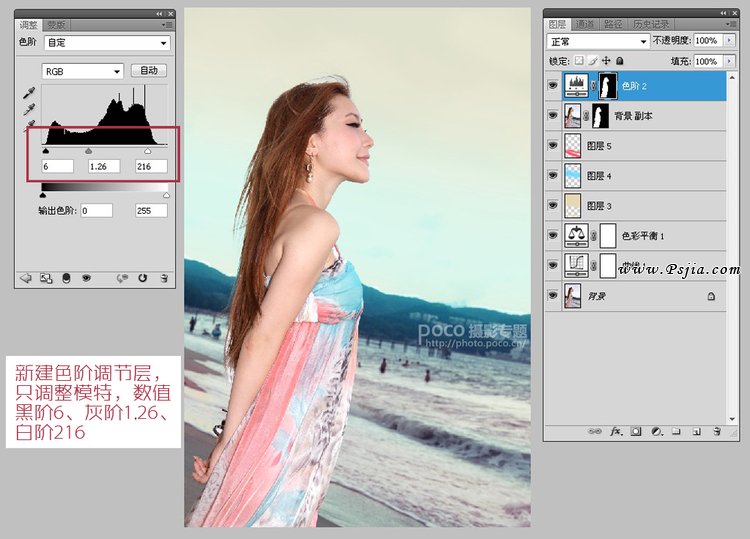Select the black point eyedropper in Levels
Viewport: 750px width, 539px height.
click(x=27, y=93)
